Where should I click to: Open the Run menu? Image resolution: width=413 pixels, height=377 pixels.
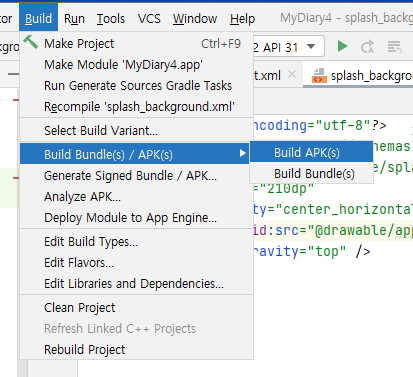click(74, 18)
